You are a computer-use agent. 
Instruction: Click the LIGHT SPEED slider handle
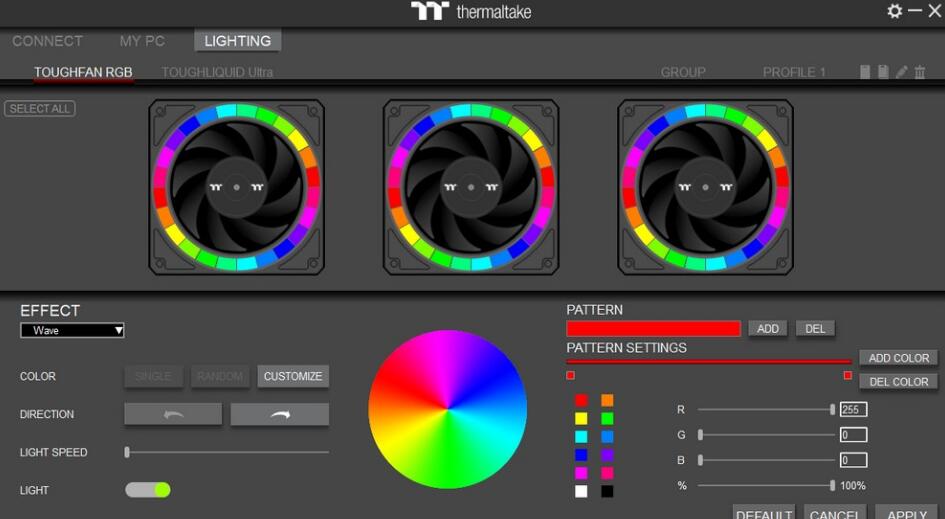(127, 452)
